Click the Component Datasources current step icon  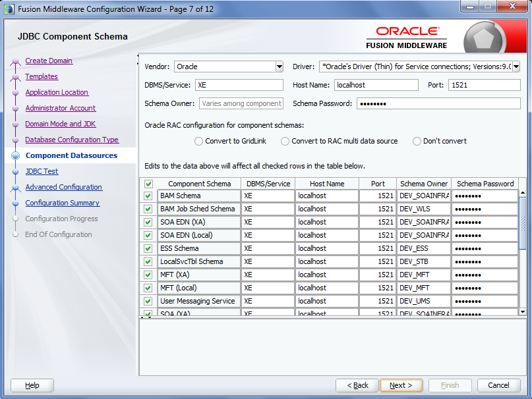click(15, 155)
